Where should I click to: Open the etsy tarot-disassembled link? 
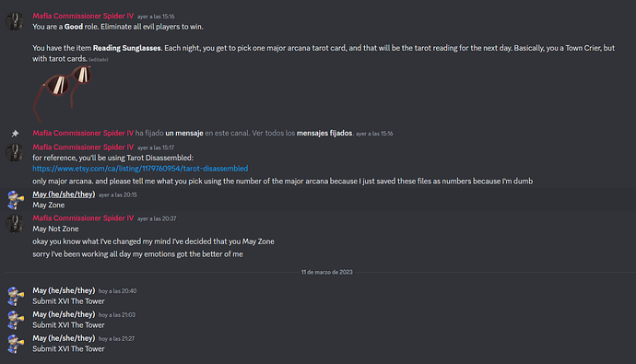(140, 169)
